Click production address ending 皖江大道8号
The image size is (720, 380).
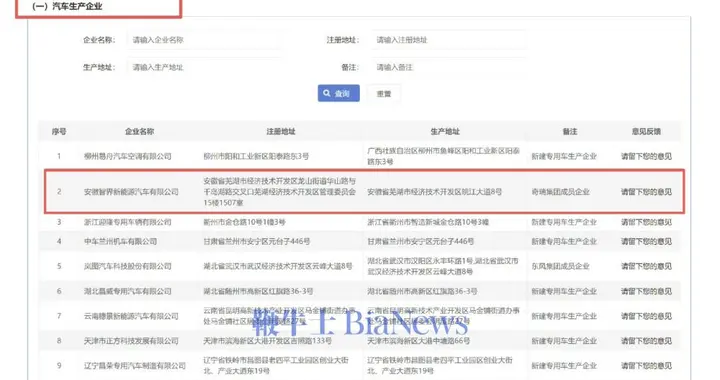tap(434, 192)
